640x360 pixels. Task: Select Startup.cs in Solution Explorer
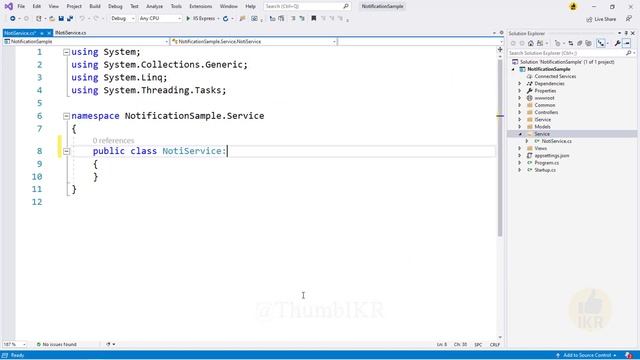pos(545,170)
